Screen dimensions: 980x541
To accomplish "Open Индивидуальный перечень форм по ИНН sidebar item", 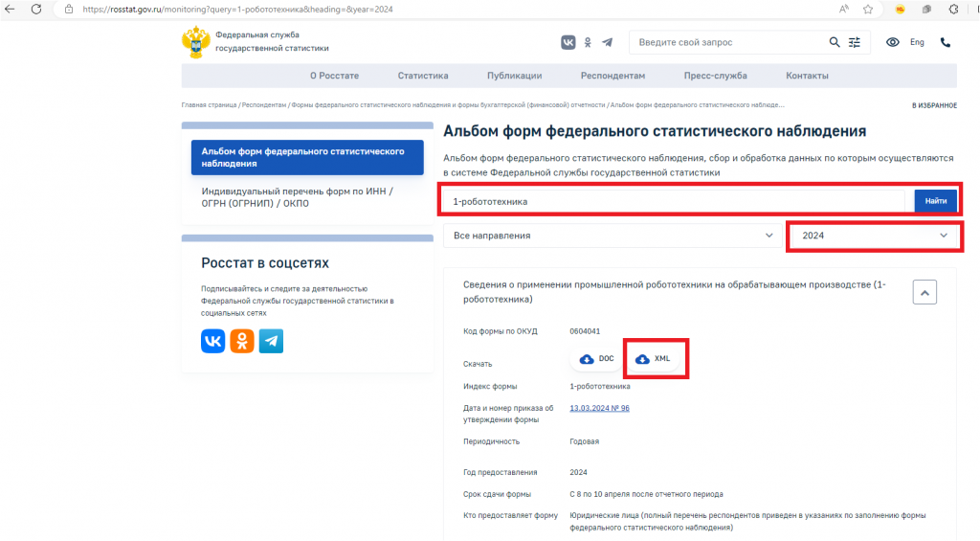I will pyautogui.click(x=298, y=197).
